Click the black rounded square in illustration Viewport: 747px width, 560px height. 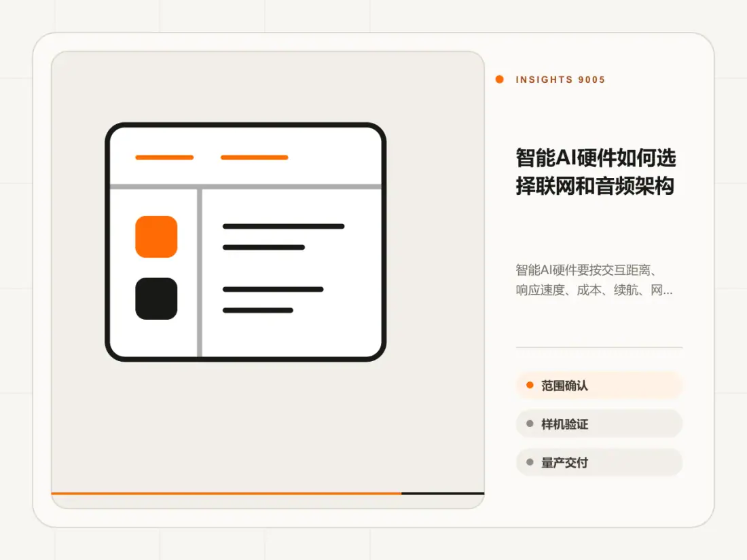156,299
